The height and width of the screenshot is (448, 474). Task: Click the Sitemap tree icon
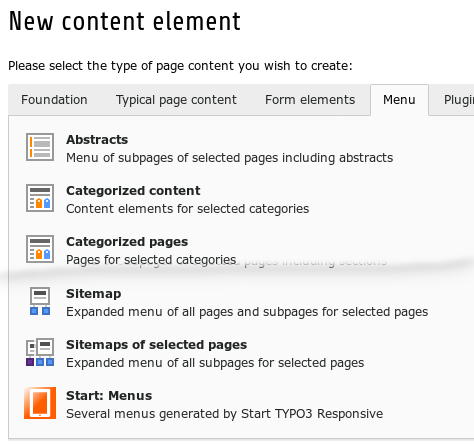(x=40, y=301)
